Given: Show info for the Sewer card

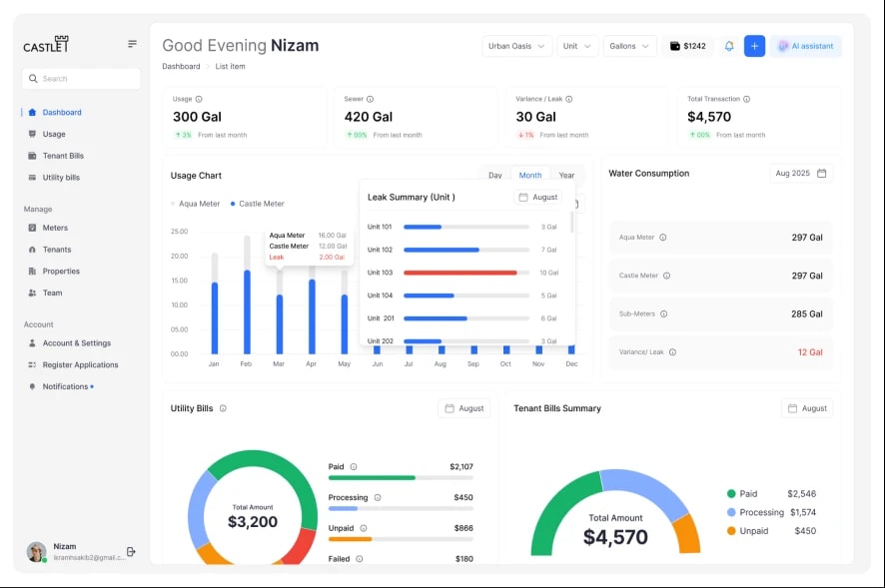Looking at the screenshot, I should click(371, 99).
